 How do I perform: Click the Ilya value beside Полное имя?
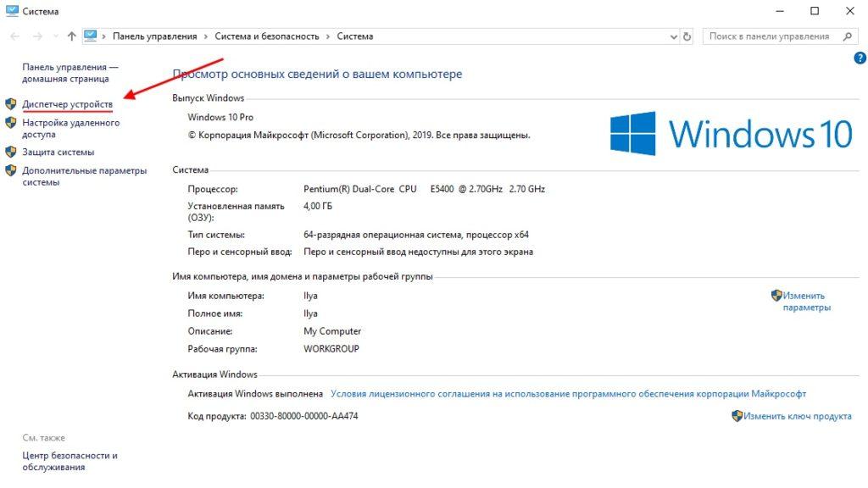click(310, 313)
